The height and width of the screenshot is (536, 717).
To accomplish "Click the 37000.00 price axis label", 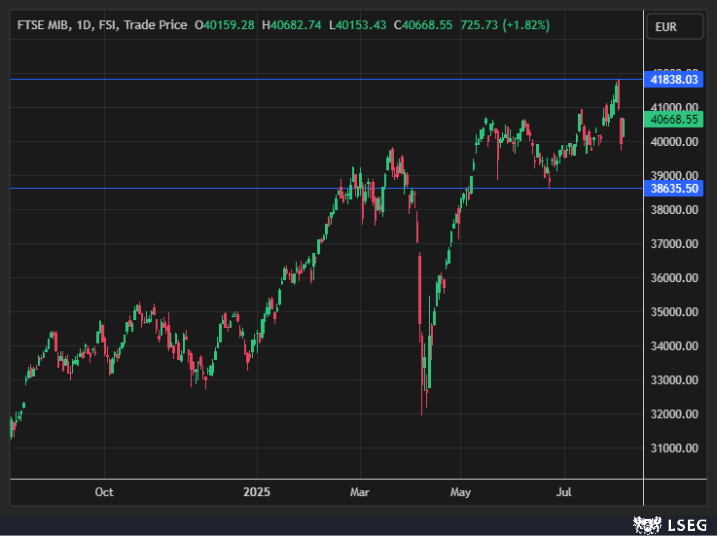I will pyautogui.click(x=673, y=244).
